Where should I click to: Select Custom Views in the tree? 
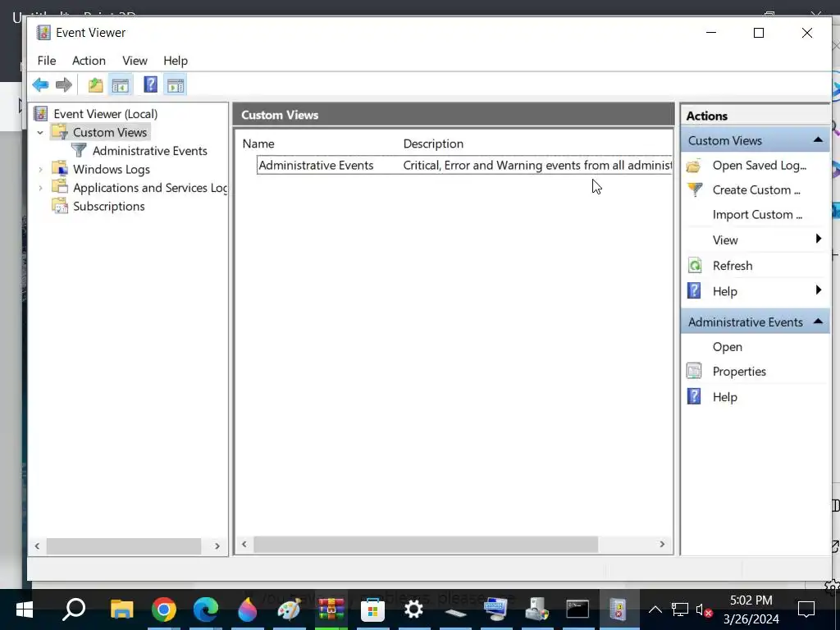tap(110, 132)
